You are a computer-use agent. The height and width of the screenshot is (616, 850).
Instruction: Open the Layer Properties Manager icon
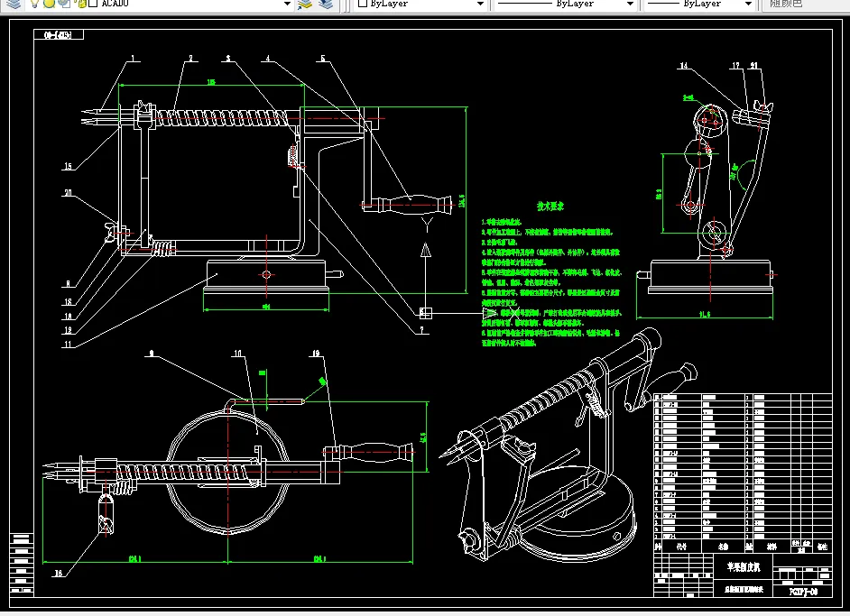coord(13,4)
